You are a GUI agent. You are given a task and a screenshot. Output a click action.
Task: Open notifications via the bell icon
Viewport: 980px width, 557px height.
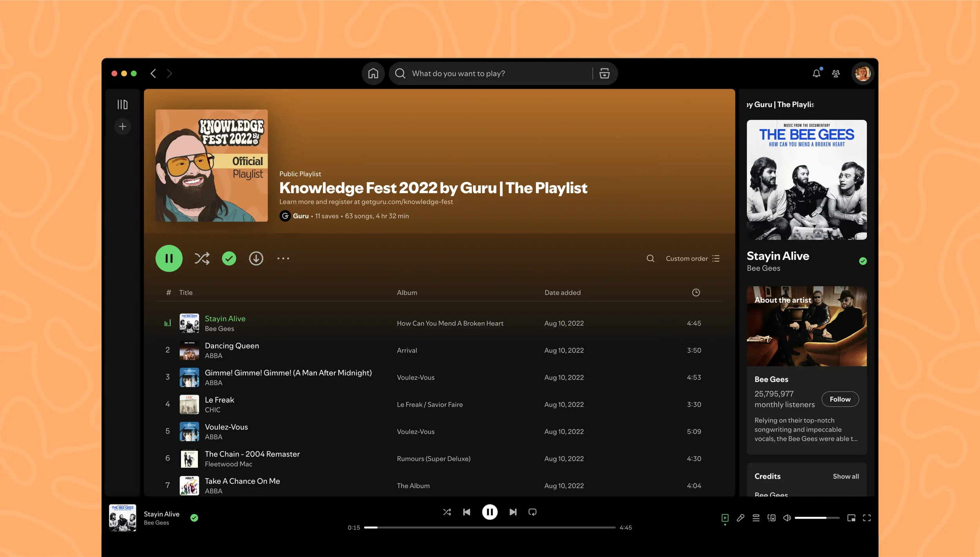[x=816, y=73]
